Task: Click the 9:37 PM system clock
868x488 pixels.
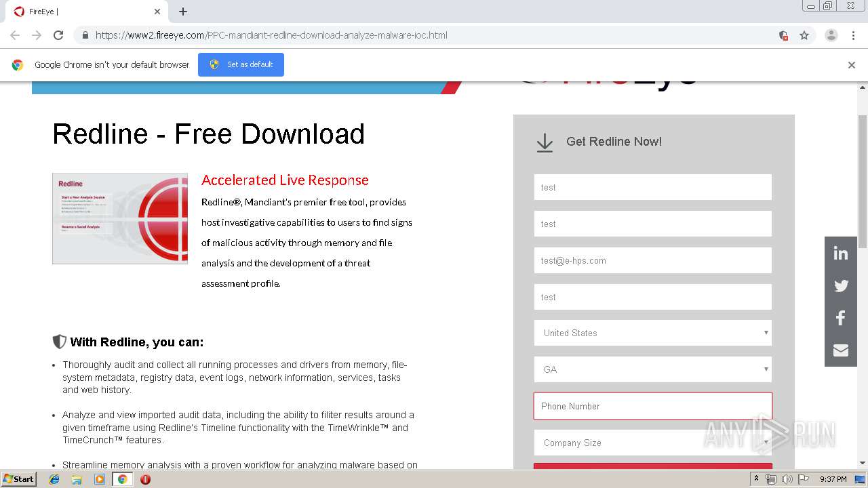Action: point(833,479)
